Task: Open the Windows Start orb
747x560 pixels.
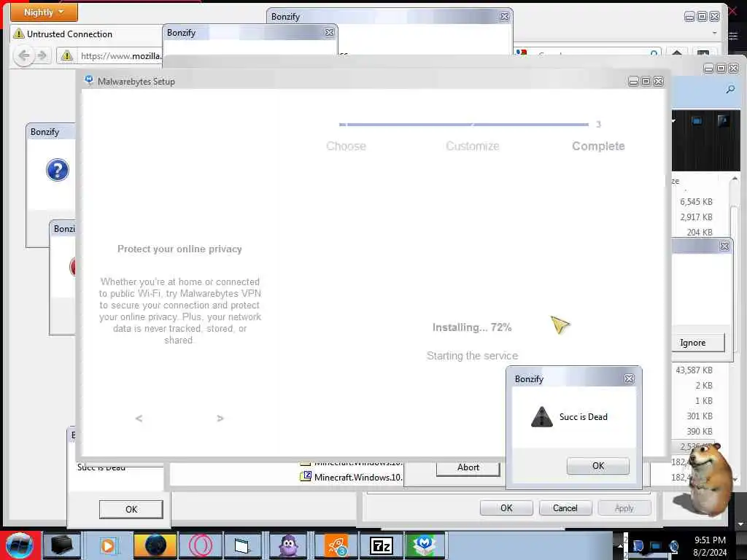Action: [x=20, y=545]
